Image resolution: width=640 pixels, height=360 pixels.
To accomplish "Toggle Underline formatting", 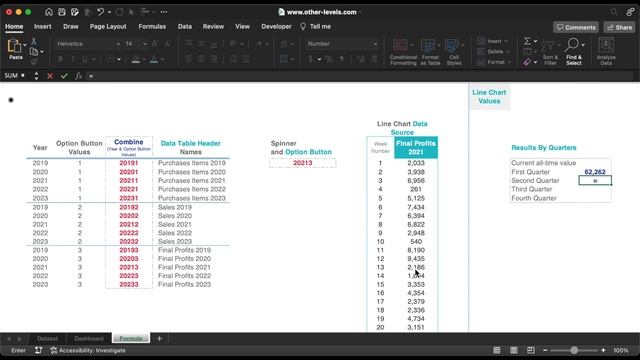I will 85,60.
